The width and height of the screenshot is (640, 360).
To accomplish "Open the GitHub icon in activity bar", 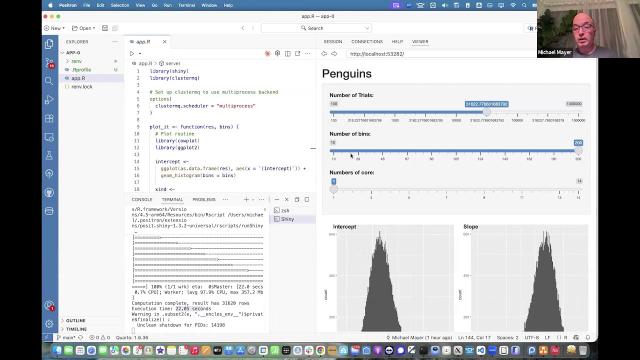I will [49, 192].
